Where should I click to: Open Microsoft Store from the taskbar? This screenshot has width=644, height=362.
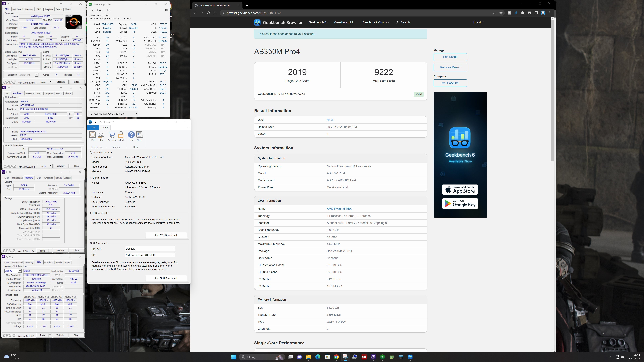(x=327, y=357)
